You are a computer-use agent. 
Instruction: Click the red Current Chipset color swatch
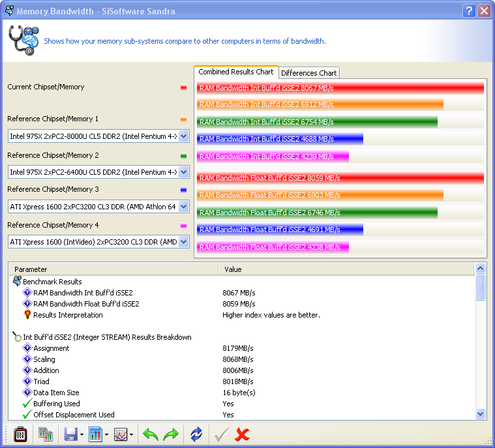tap(183, 87)
